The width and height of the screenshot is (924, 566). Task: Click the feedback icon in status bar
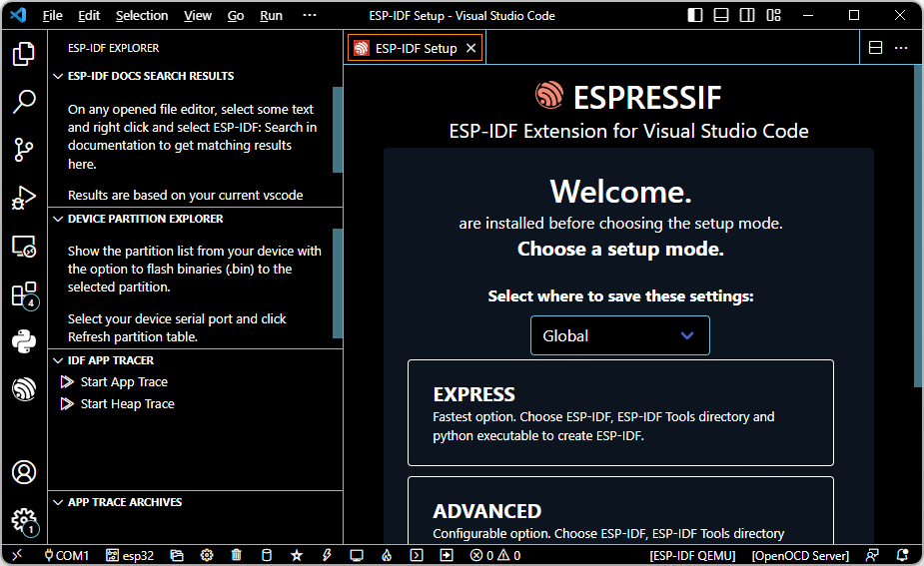point(872,555)
